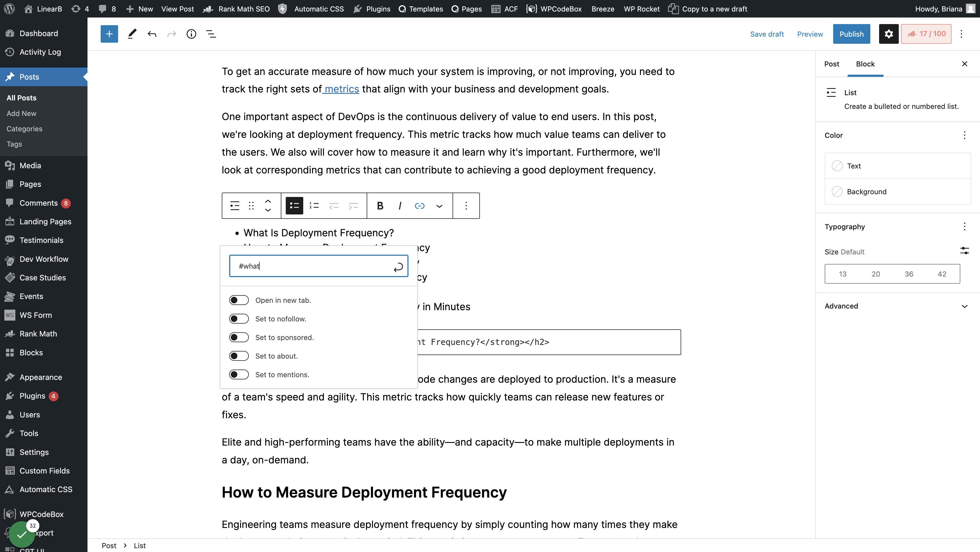Click Save draft
The width and height of the screenshot is (980, 552).
pos(766,34)
